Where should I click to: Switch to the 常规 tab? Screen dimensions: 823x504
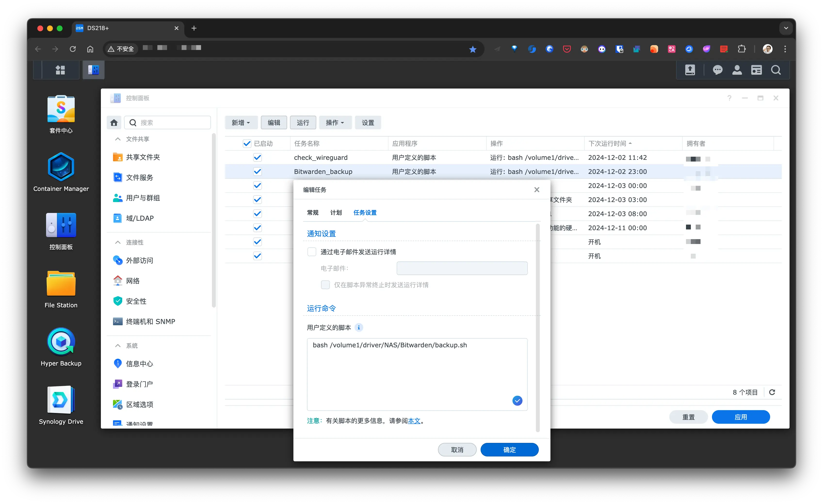pyautogui.click(x=313, y=212)
